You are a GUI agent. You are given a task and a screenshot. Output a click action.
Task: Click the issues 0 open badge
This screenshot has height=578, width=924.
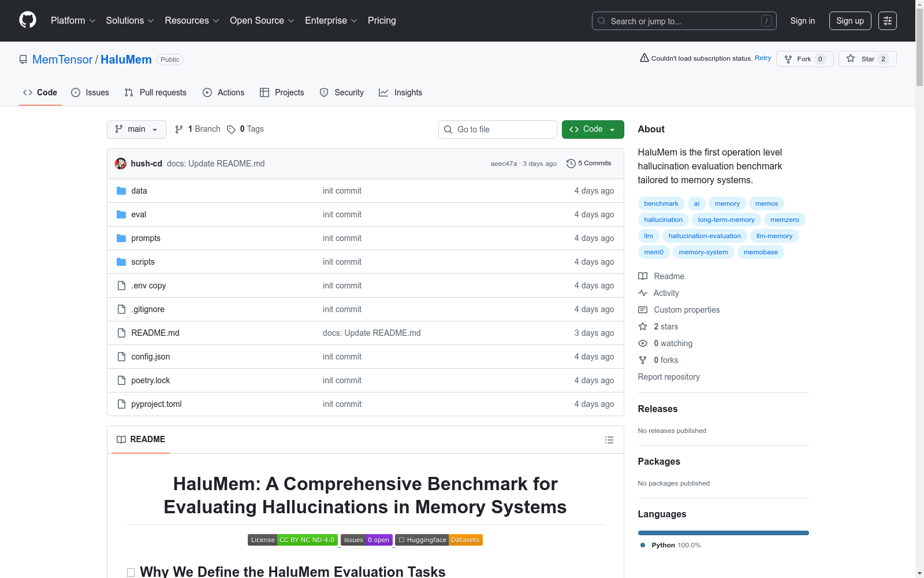[367, 540]
